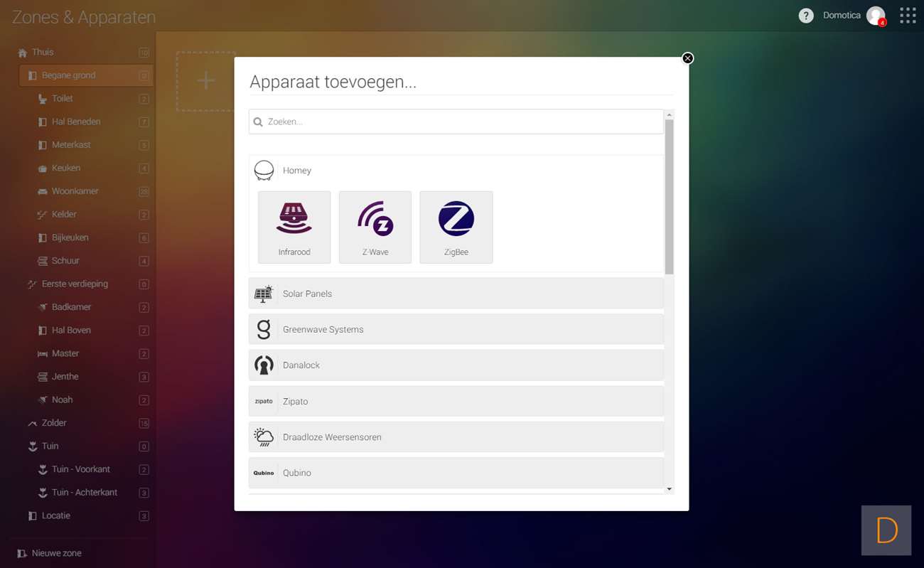Expand the Greenwave Systems row
924x568 pixels.
coord(456,329)
